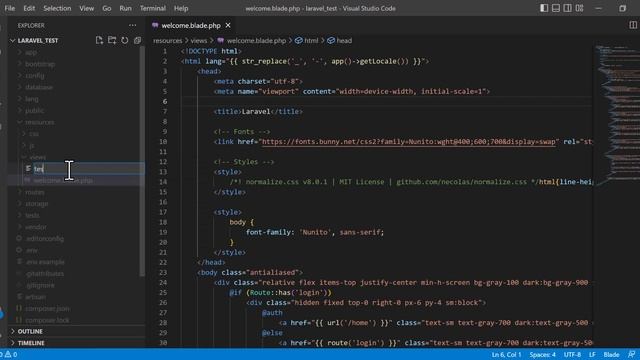Open the Customize Layout icon
Image resolution: width=640 pixels, height=360 pixels.
point(580,8)
